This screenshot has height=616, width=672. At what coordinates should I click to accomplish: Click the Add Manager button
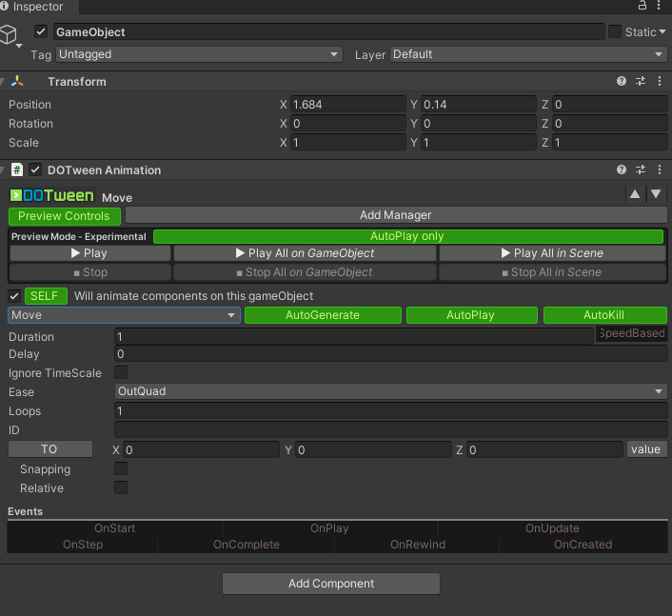coord(396,215)
